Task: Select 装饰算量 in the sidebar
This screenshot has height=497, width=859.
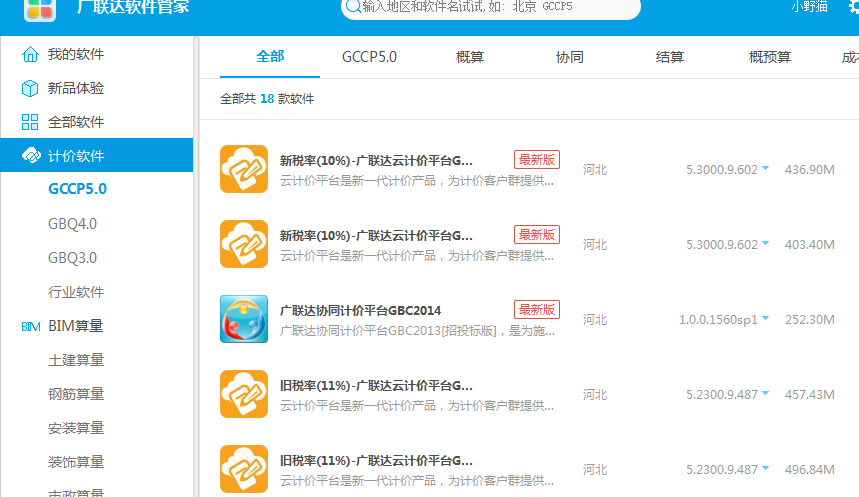Action: (76, 462)
